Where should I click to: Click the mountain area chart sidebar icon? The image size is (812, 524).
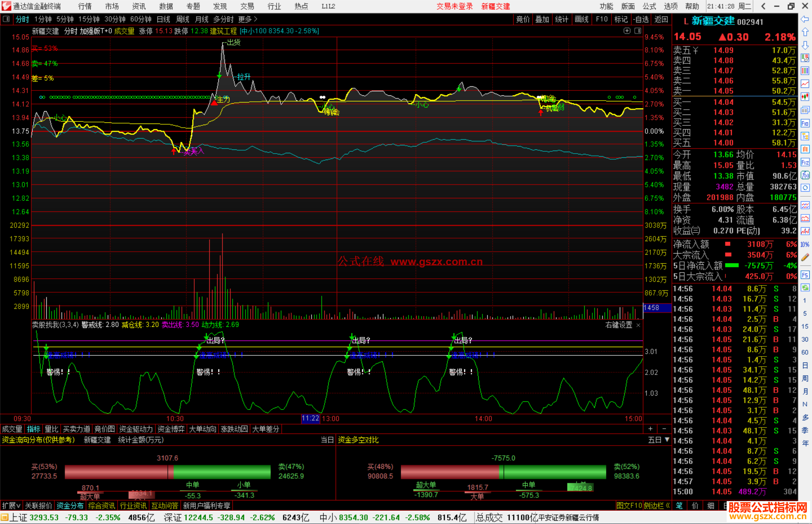(x=805, y=218)
